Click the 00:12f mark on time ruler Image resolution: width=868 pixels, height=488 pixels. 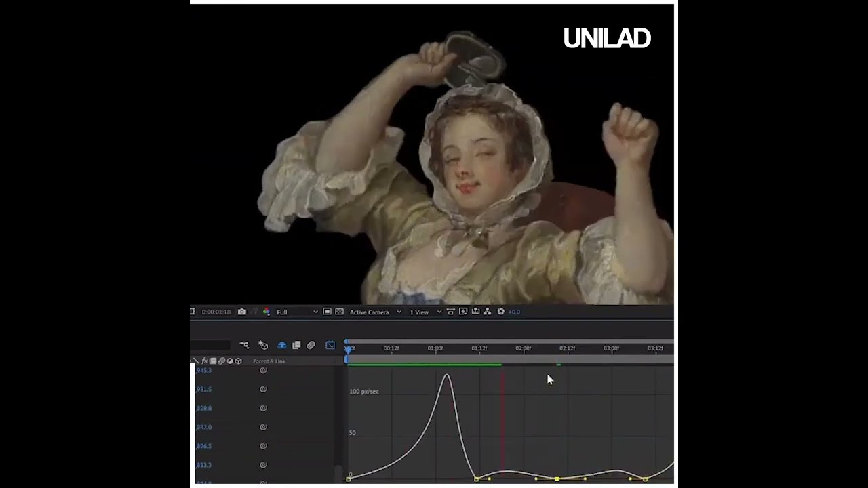pos(391,348)
